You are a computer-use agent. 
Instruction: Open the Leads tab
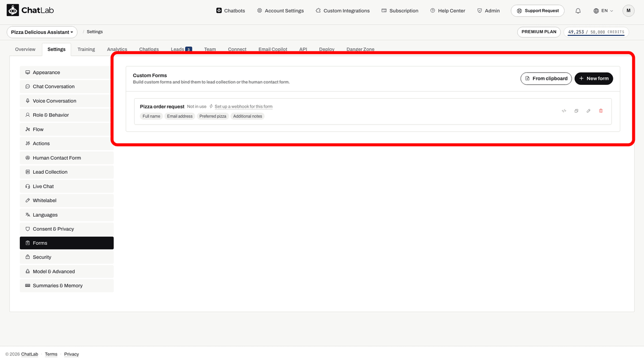coord(181,49)
